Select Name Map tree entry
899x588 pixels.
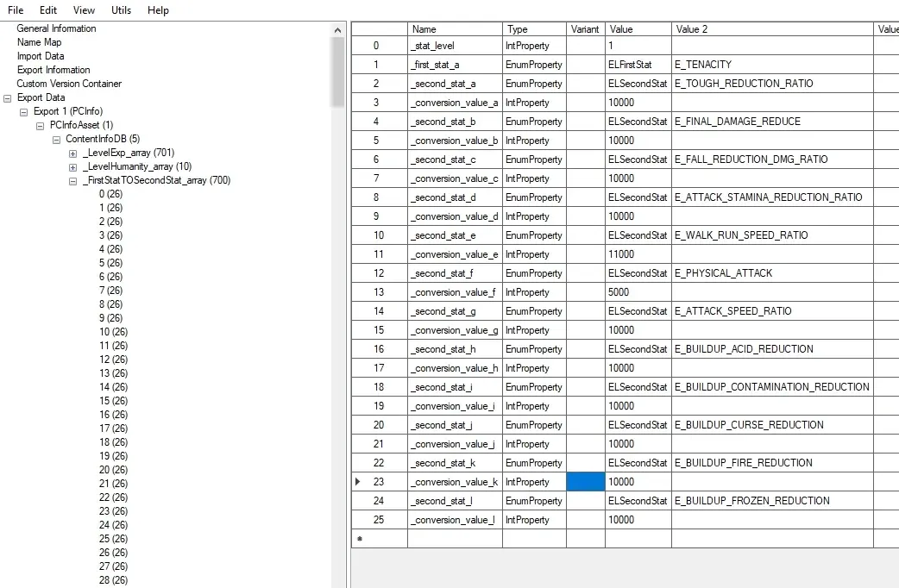(39, 42)
